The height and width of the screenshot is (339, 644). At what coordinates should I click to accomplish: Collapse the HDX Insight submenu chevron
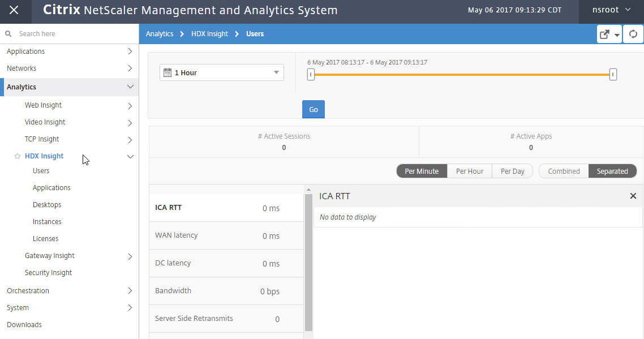point(130,157)
